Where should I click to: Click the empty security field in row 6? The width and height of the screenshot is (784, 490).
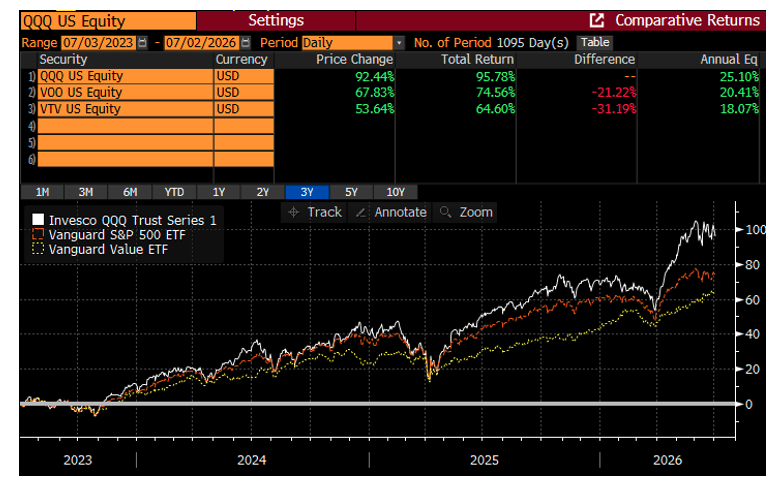tap(125, 160)
